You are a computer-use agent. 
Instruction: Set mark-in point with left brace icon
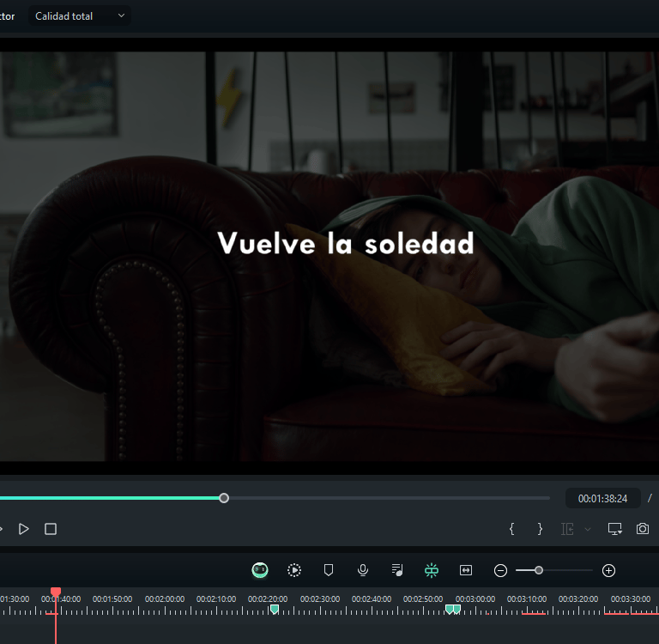coord(511,529)
